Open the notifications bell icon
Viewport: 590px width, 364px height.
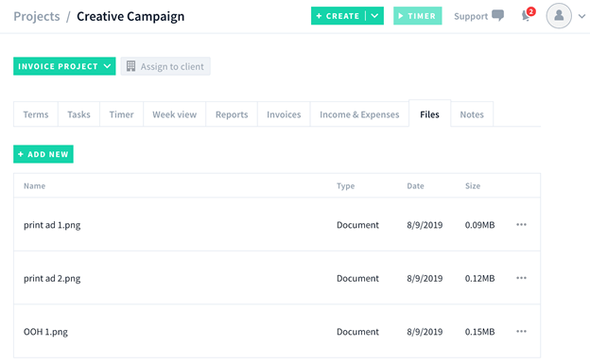click(x=526, y=16)
